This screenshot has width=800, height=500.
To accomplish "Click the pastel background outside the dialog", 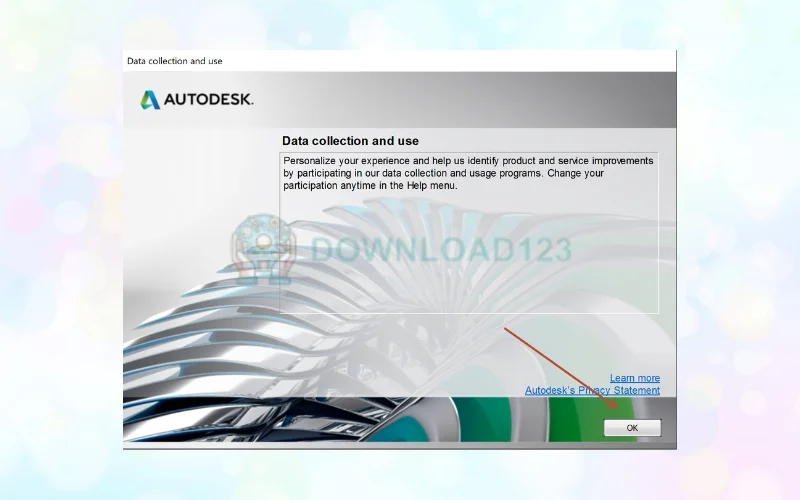I will click(60, 250).
